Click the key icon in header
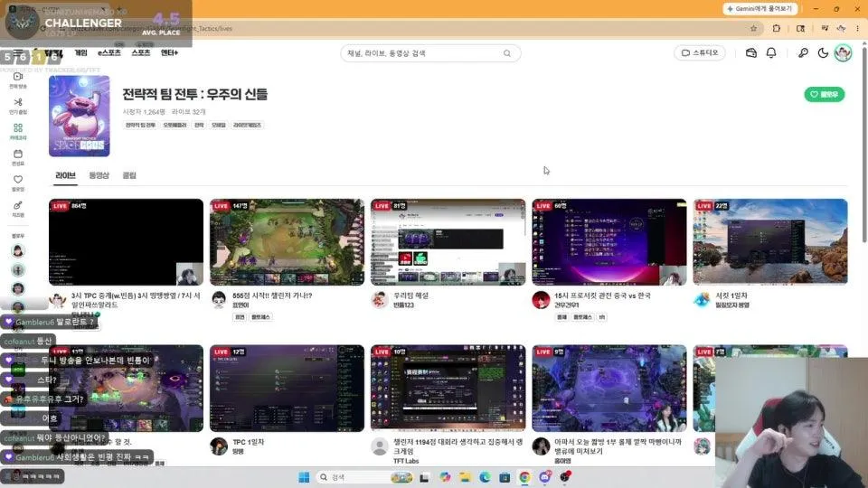This screenshot has height=488, width=868. (x=803, y=53)
